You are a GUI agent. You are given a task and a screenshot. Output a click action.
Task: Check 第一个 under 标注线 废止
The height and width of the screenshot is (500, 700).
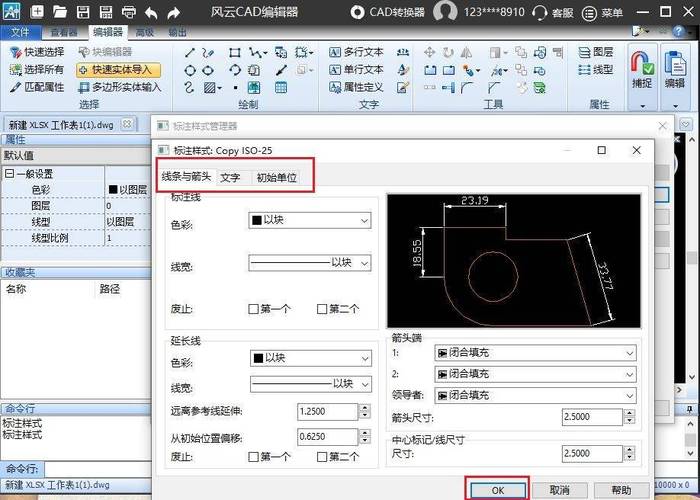(254, 309)
